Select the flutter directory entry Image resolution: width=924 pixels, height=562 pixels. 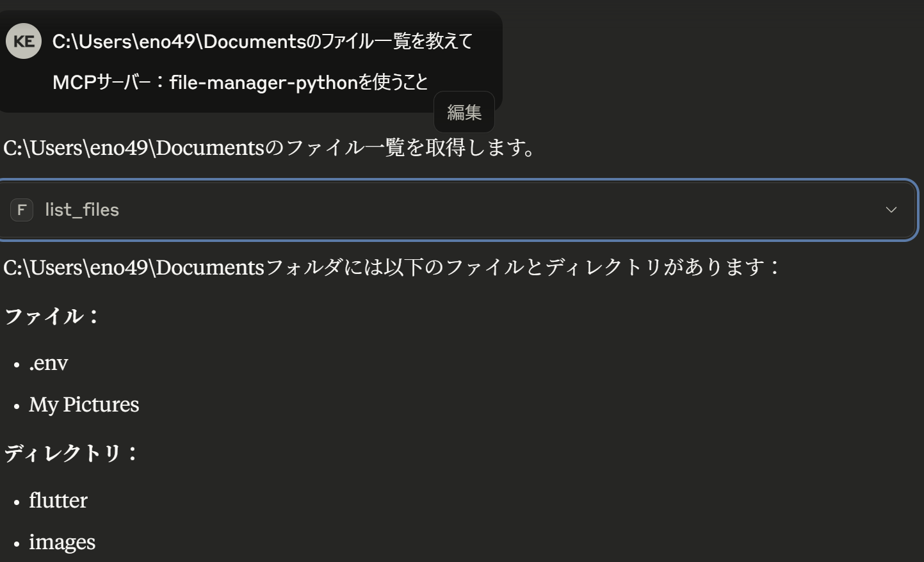[58, 501]
